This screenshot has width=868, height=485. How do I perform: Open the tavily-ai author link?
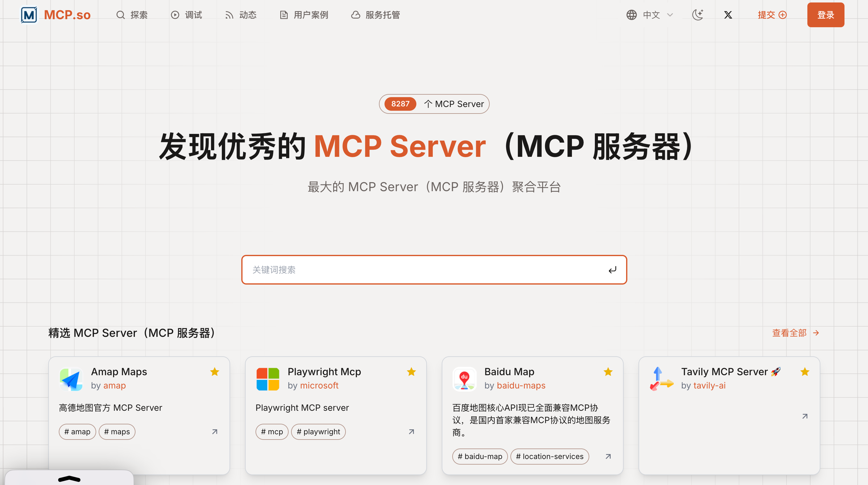coord(709,385)
